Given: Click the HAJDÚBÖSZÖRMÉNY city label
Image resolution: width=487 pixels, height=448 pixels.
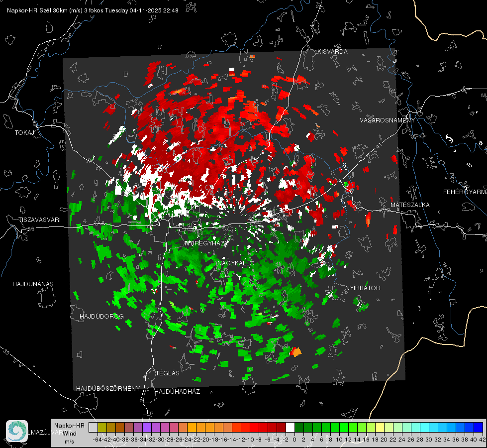Looking at the screenshot, I should point(108,389).
